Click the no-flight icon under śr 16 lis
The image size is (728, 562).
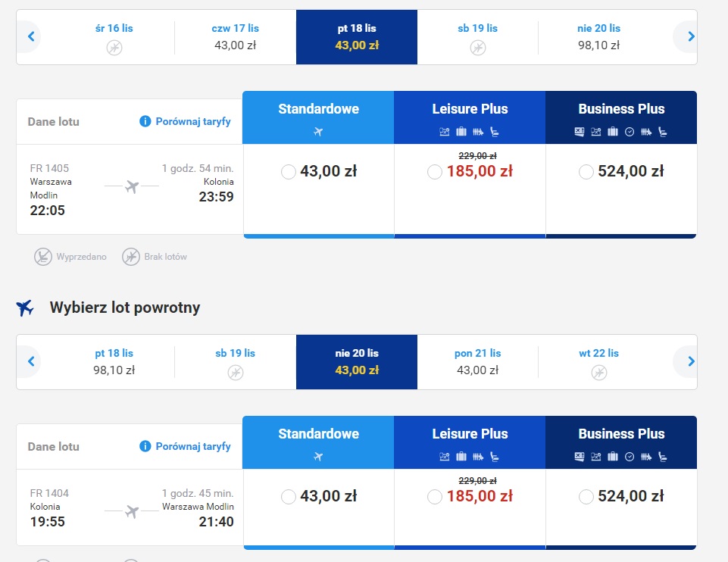[x=114, y=47]
